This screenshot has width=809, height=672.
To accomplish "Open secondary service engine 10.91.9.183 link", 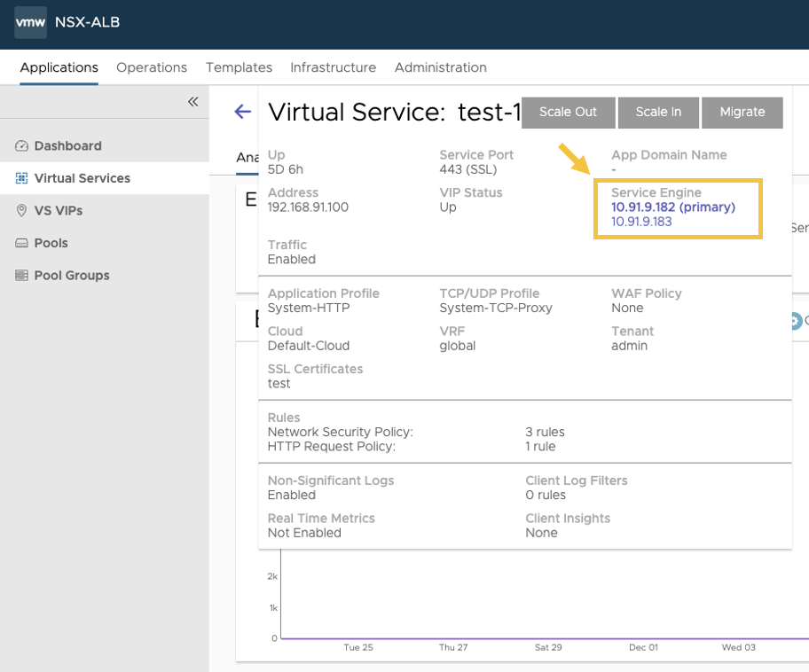I will coord(641,222).
